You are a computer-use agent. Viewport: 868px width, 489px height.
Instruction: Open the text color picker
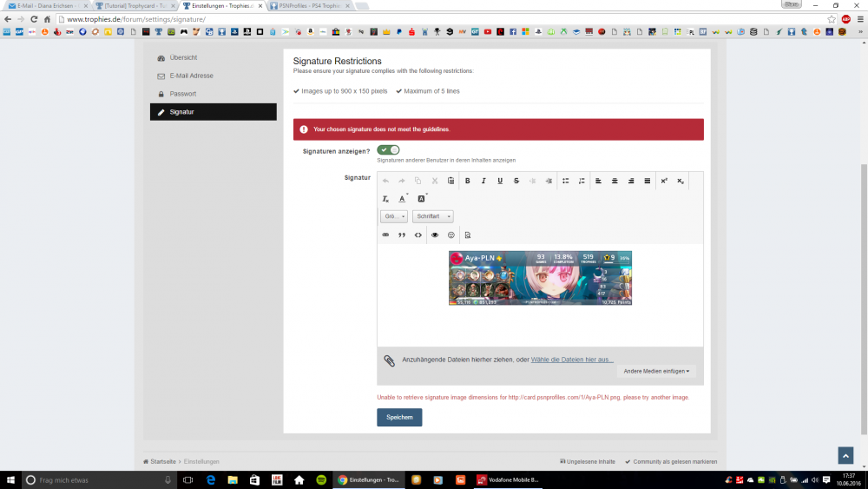pos(403,199)
